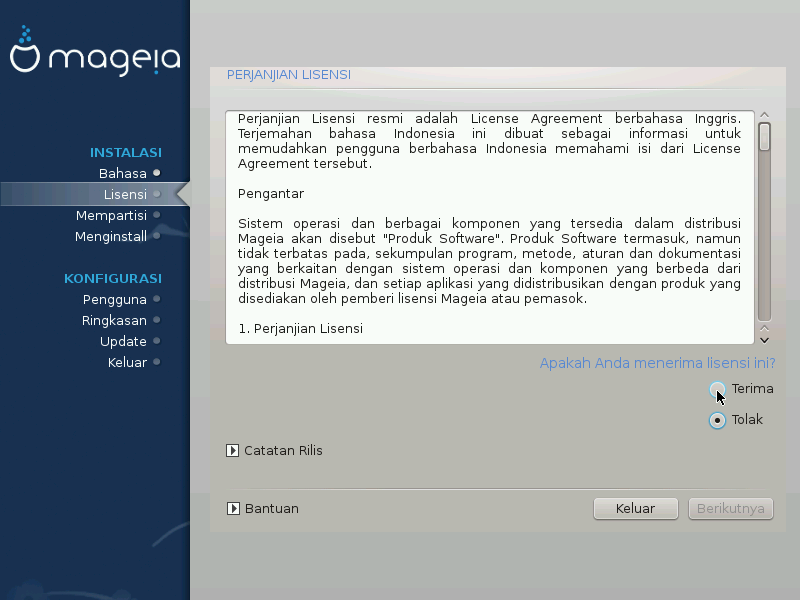Click the license text scrollbar handle
Image resolution: width=800 pixels, height=600 pixels.
764,136
